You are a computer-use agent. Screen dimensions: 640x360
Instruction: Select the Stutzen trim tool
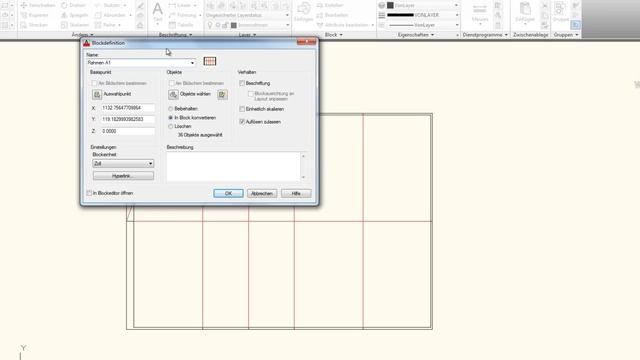(107, 5)
